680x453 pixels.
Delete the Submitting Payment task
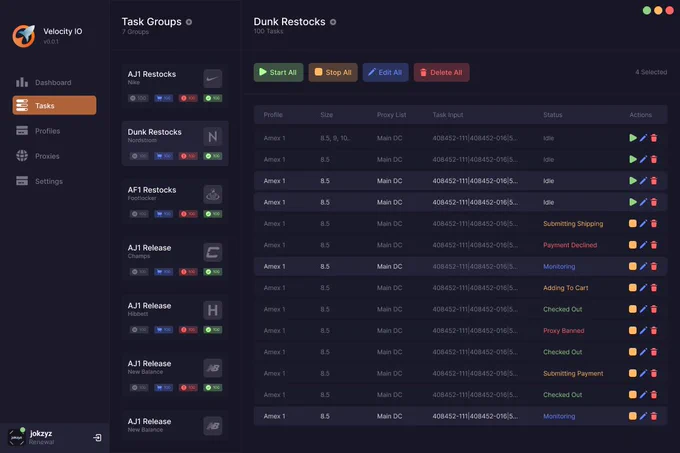[x=654, y=373]
